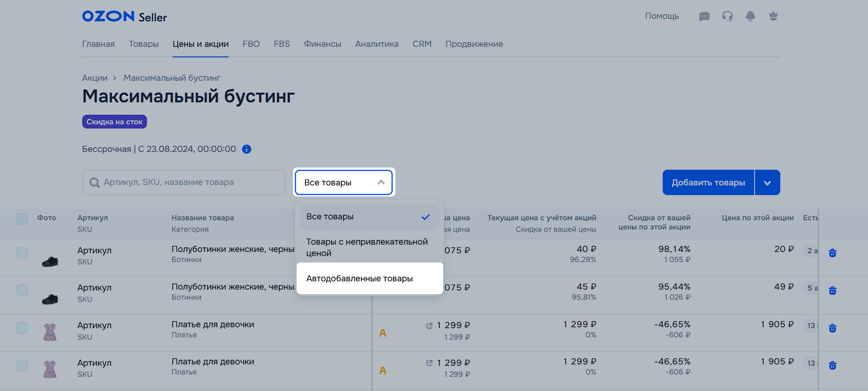868x391 pixels.
Task: Click the headset support icon
Action: 727,17
